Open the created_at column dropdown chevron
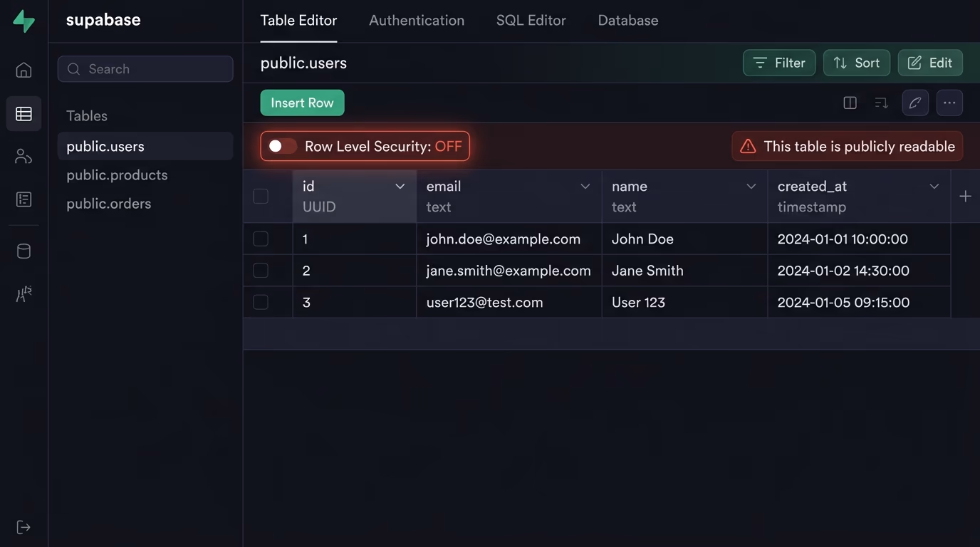 point(934,187)
